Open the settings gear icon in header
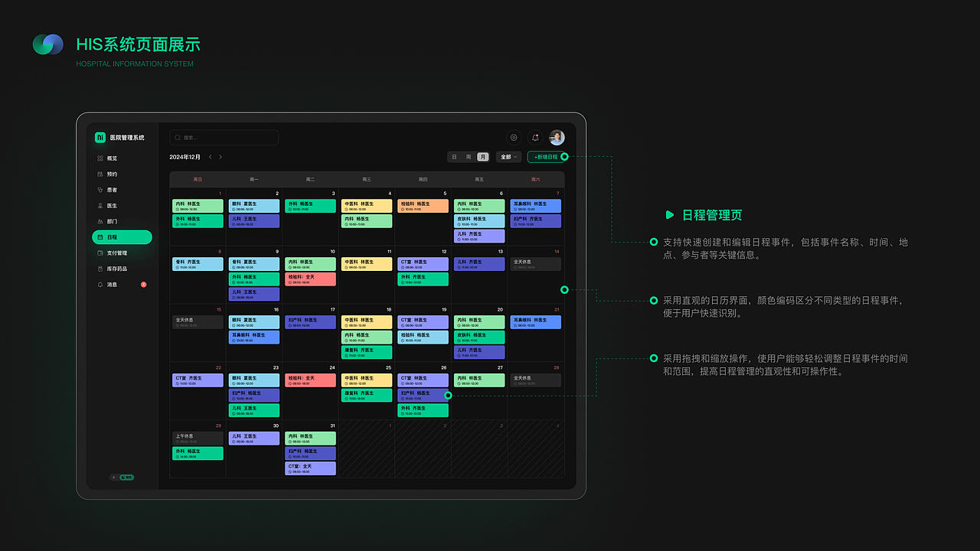 point(513,137)
